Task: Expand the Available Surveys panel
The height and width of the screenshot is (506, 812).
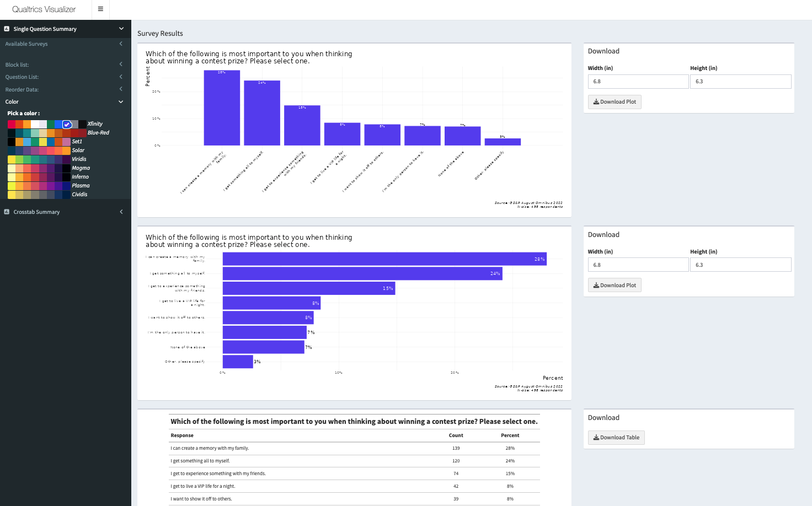Action: [x=121, y=44]
